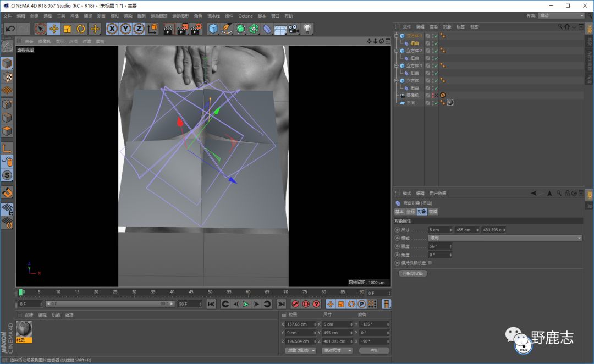Toggle the X axis lock

point(112,29)
